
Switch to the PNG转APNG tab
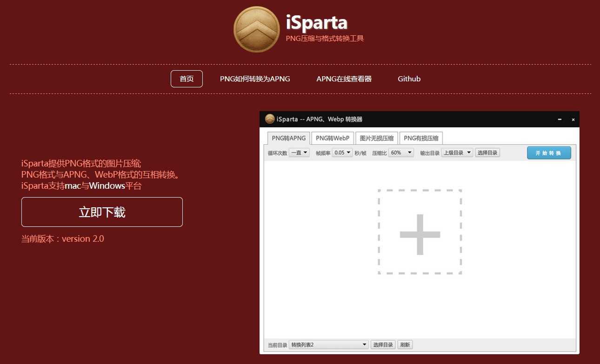289,138
